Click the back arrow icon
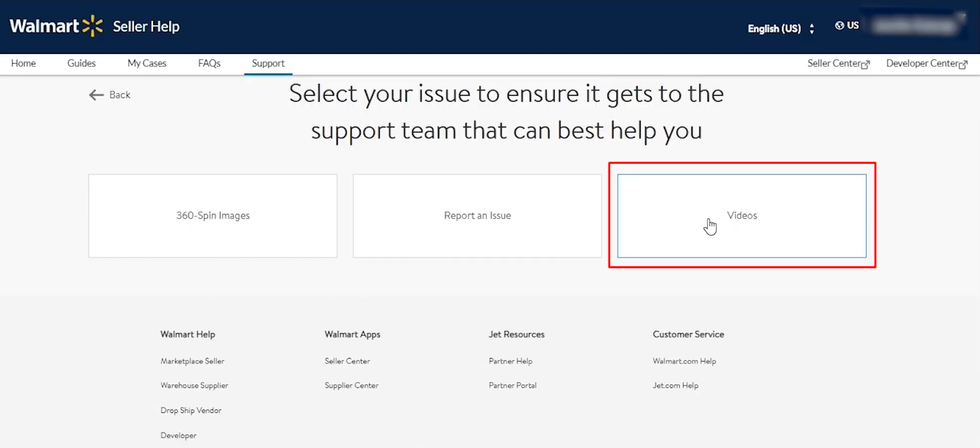Viewport: 980px width, 448px height. click(x=96, y=95)
